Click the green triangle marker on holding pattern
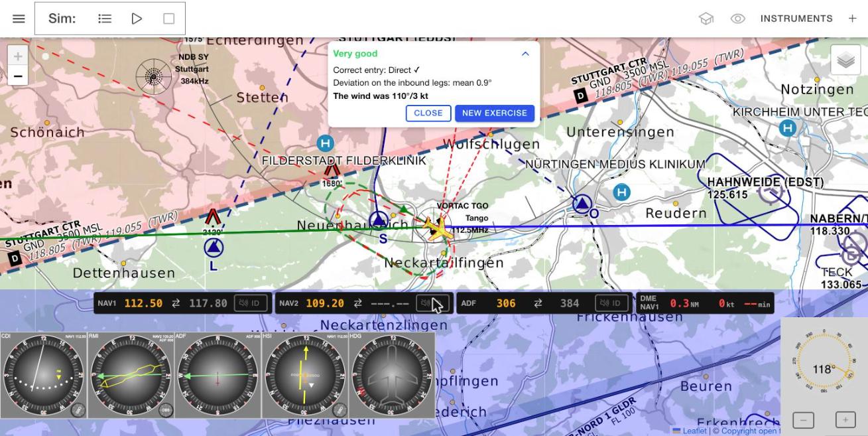This screenshot has width=868, height=436. (404, 210)
